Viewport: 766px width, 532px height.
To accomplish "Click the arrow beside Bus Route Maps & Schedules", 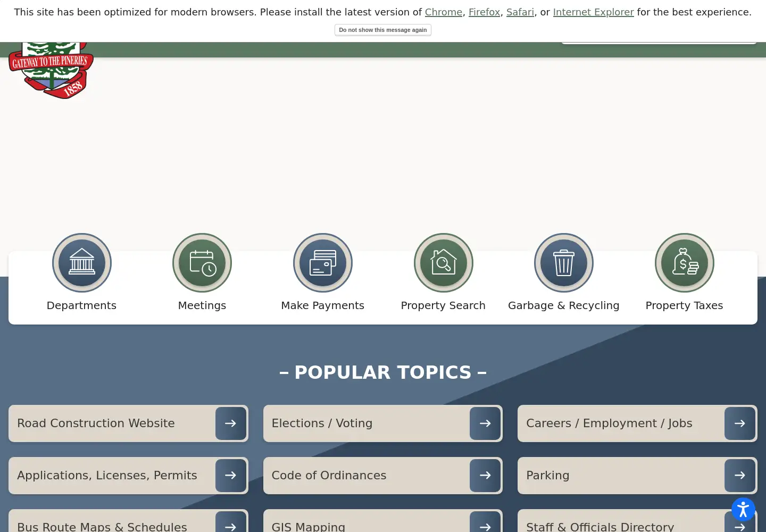I will pos(230,522).
